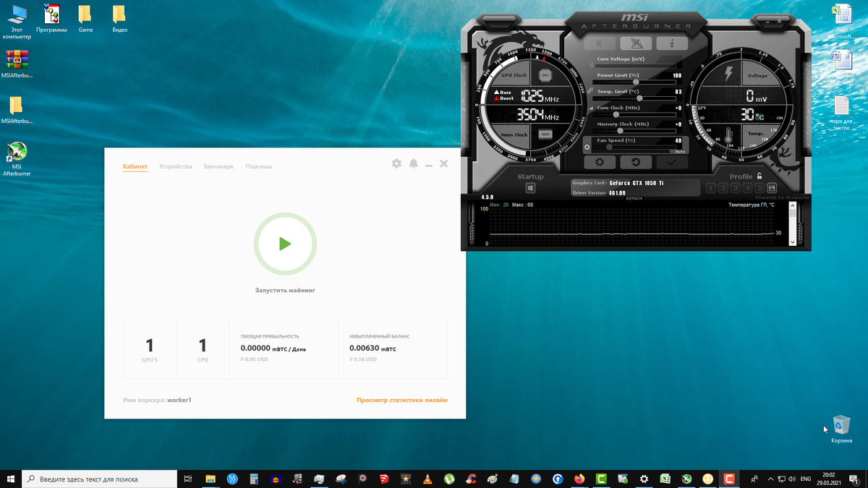Select Программы desktop icon
Viewport: 868px width, 488px height.
click(51, 19)
